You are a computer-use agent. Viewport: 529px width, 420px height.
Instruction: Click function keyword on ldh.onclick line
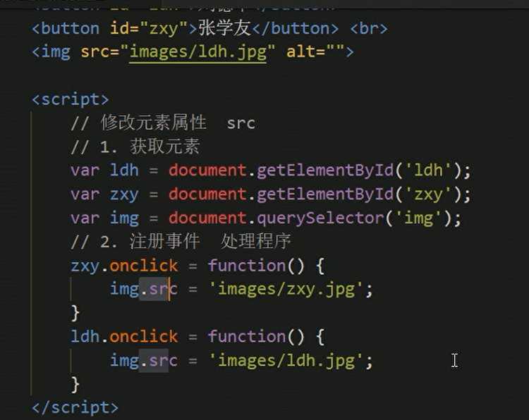click(x=247, y=336)
